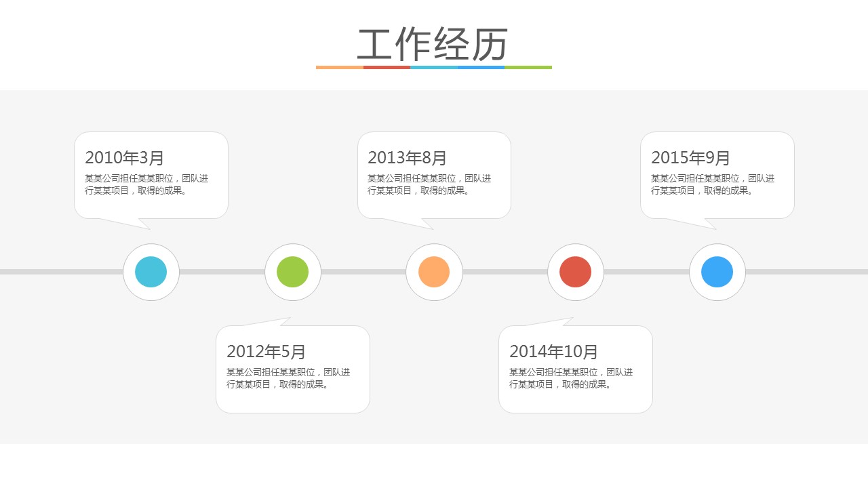Click the blue circle on the timeline

[717, 272]
